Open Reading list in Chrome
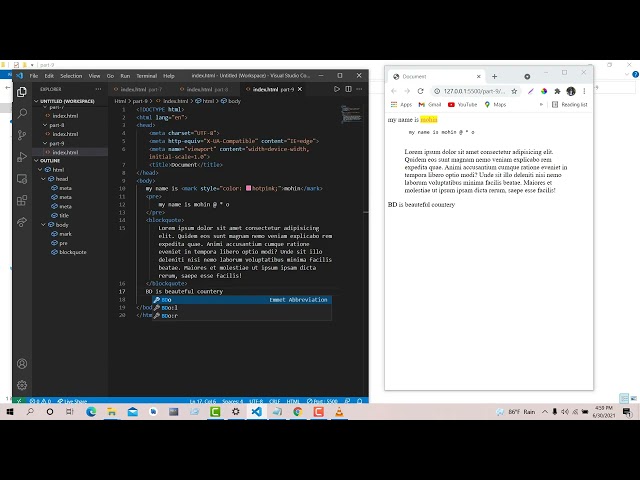The image size is (640, 480). [569, 104]
